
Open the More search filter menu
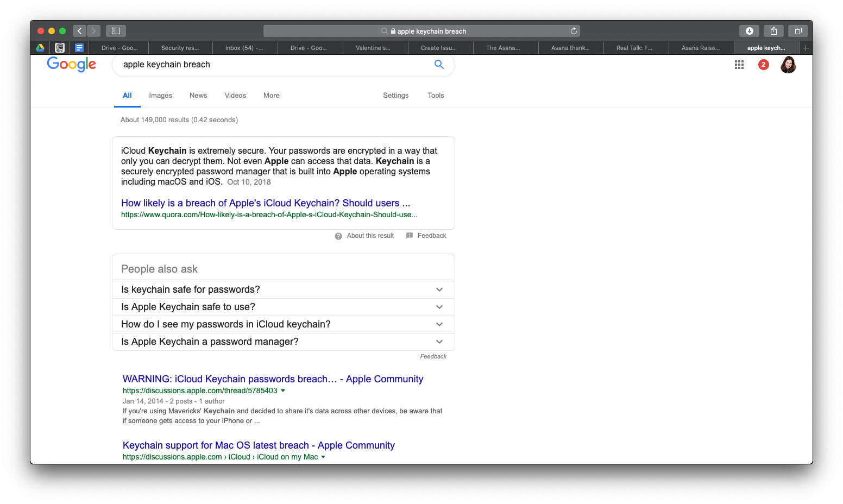[x=272, y=95]
